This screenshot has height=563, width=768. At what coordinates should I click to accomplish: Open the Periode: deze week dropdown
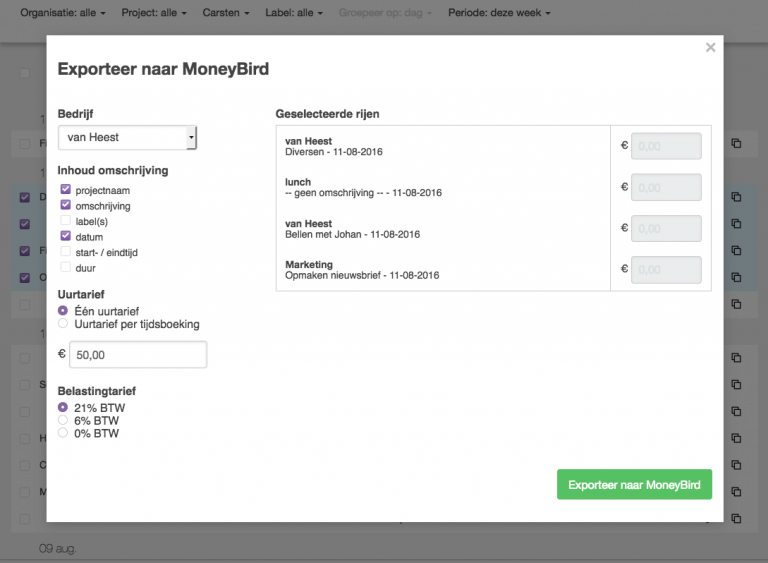pyautogui.click(x=499, y=13)
